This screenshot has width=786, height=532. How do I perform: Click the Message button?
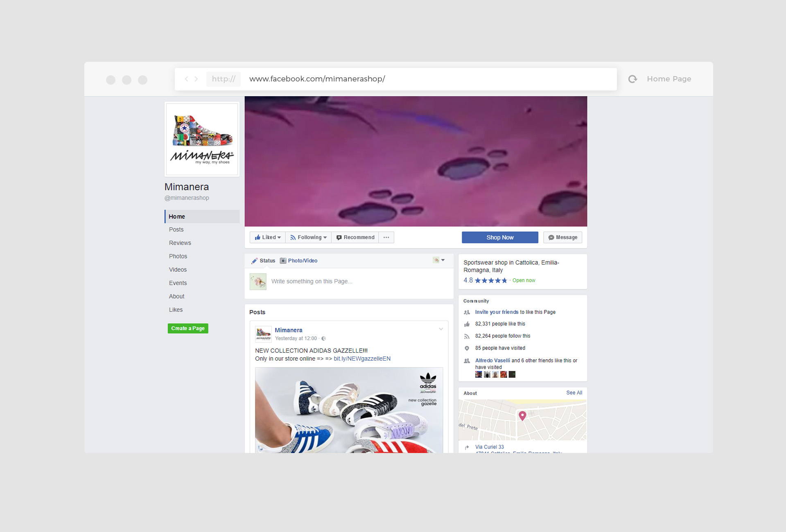562,237
